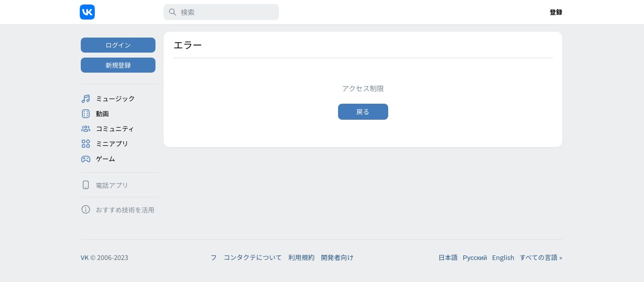Click the 新規登録 button
This screenshot has height=282, width=644.
(118, 65)
